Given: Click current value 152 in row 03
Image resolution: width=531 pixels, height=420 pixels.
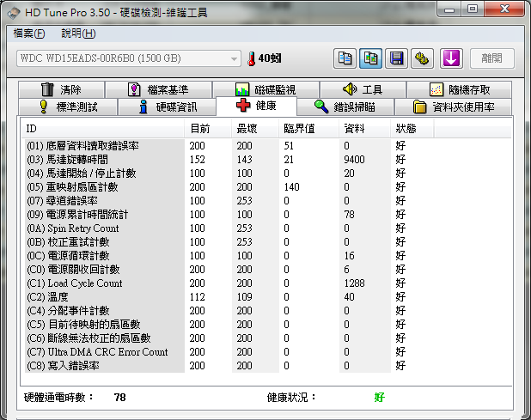Looking at the screenshot, I should click(x=197, y=160).
